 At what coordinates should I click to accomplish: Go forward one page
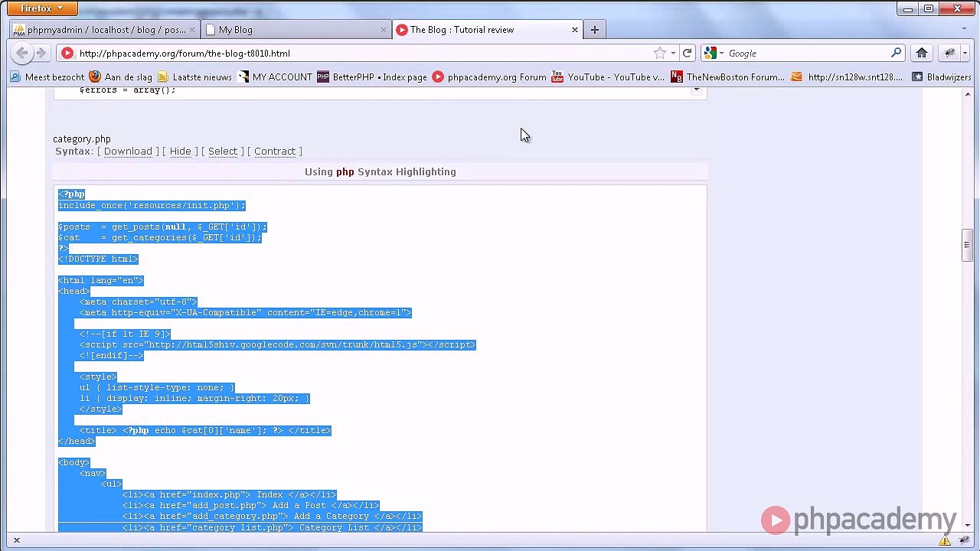[41, 53]
